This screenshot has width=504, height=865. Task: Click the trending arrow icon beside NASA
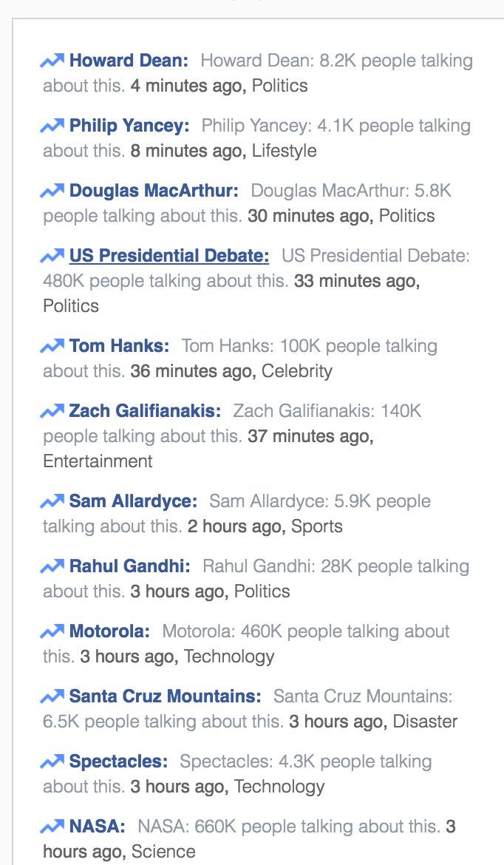52,827
